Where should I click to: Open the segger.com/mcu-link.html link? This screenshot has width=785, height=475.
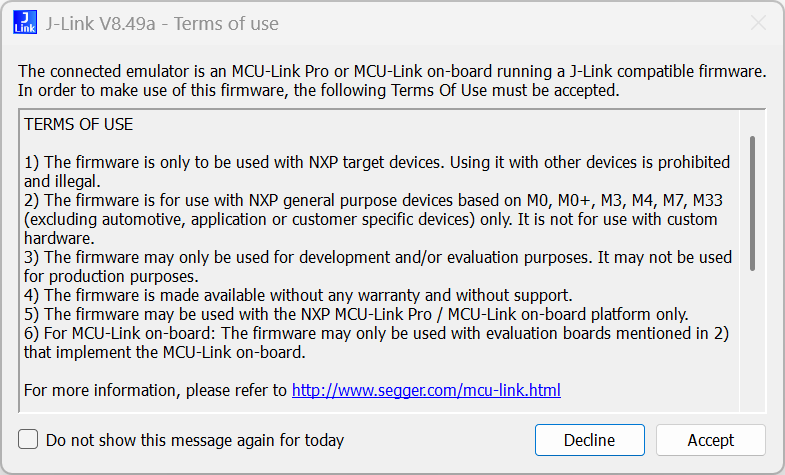[x=426, y=390]
